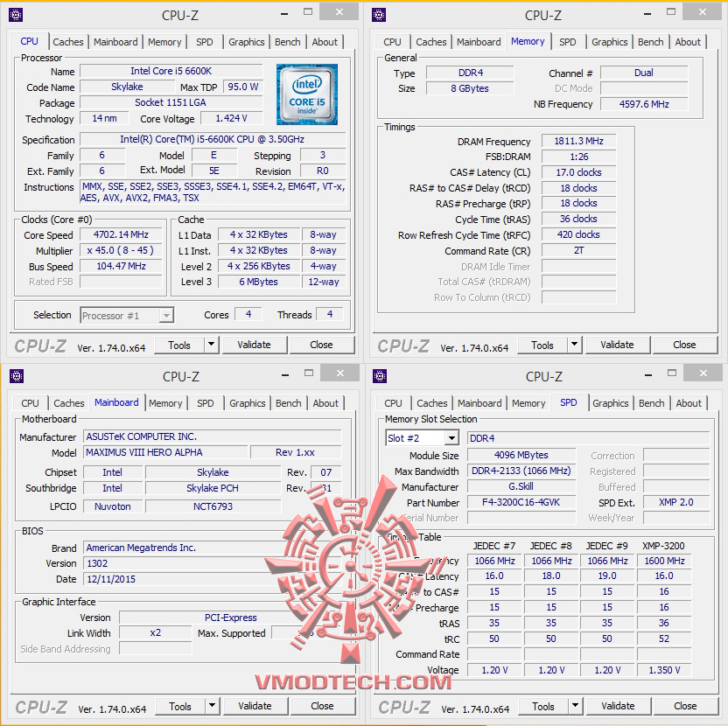
Task: Click the Multiplier x 45.0 (8 - 45) field
Action: click(121, 251)
